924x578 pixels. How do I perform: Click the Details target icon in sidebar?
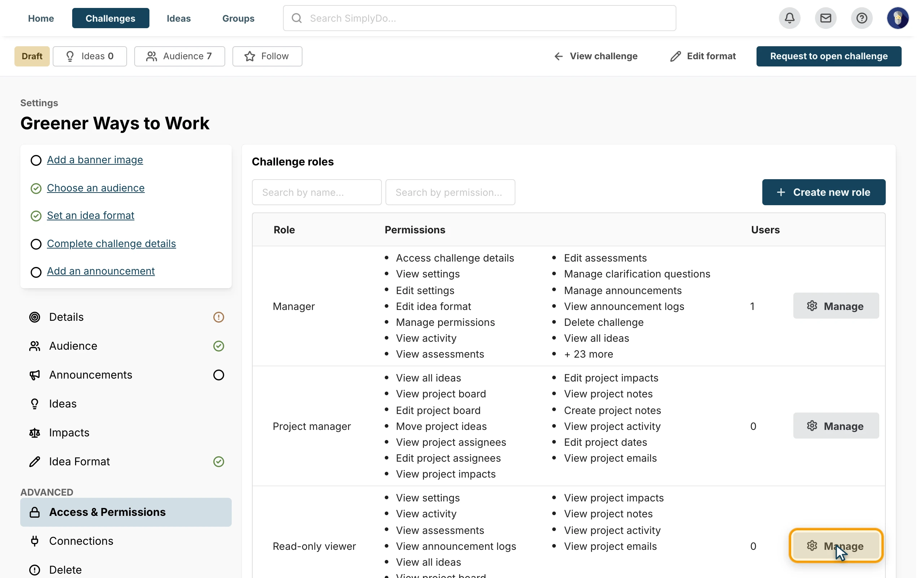pyautogui.click(x=35, y=317)
